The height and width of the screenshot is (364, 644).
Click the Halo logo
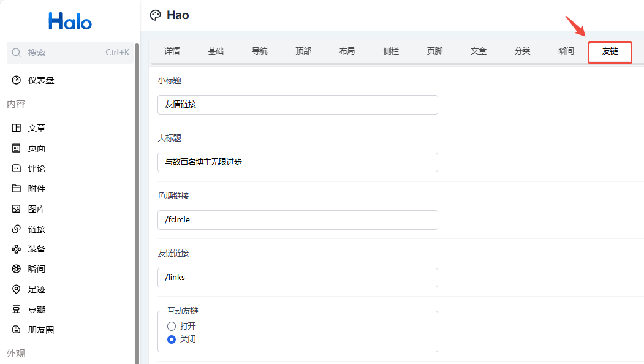70,22
